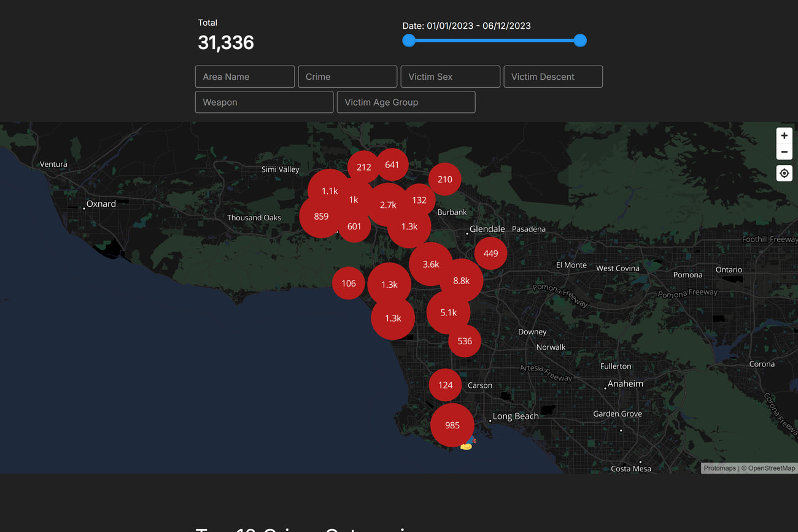Click the 31,336 total count

click(x=226, y=42)
